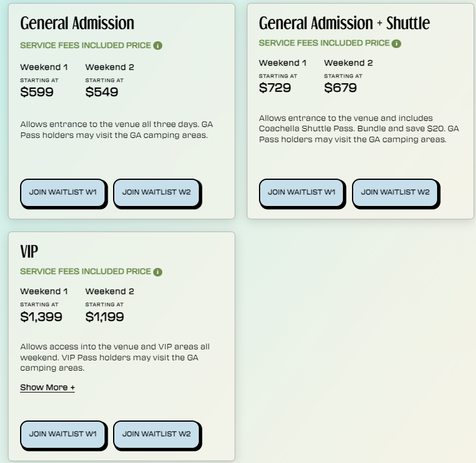Viewport: 476px width, 463px height.
Task: Expand VIP details with Show More +
Action: tap(47, 387)
